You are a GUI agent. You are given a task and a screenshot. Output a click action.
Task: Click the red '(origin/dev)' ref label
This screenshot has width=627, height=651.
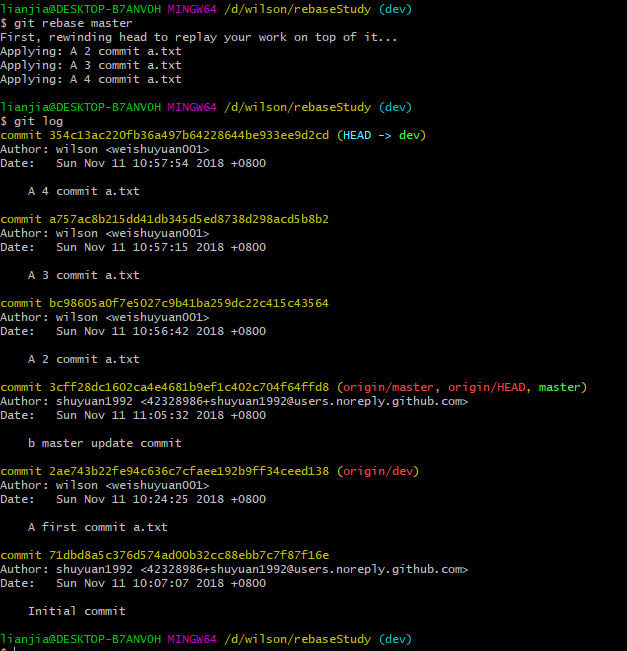[378, 471]
